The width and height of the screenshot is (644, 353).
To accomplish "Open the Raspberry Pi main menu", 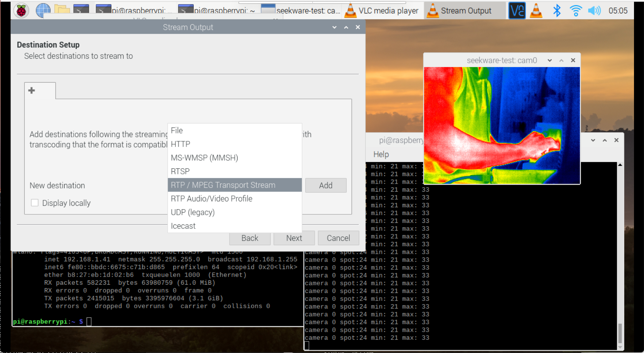I will 21,11.
